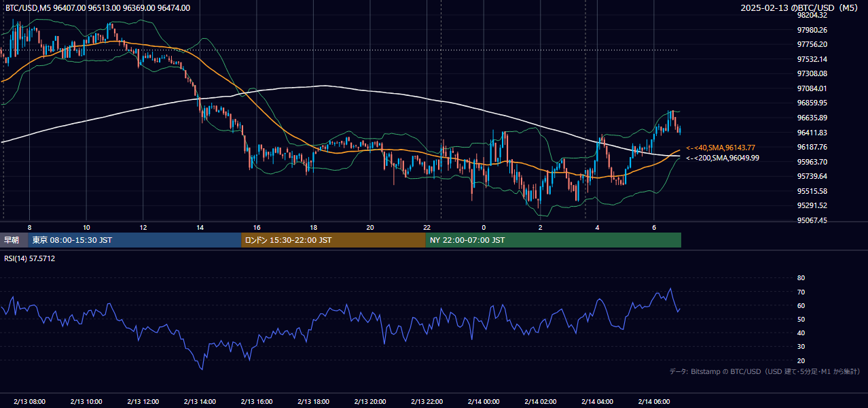Click price axis value 97084.01
The height and width of the screenshot is (408, 868).
812,88
